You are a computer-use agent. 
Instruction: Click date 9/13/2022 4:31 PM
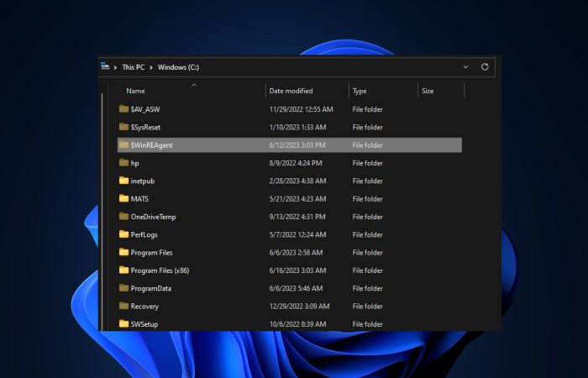tap(297, 217)
